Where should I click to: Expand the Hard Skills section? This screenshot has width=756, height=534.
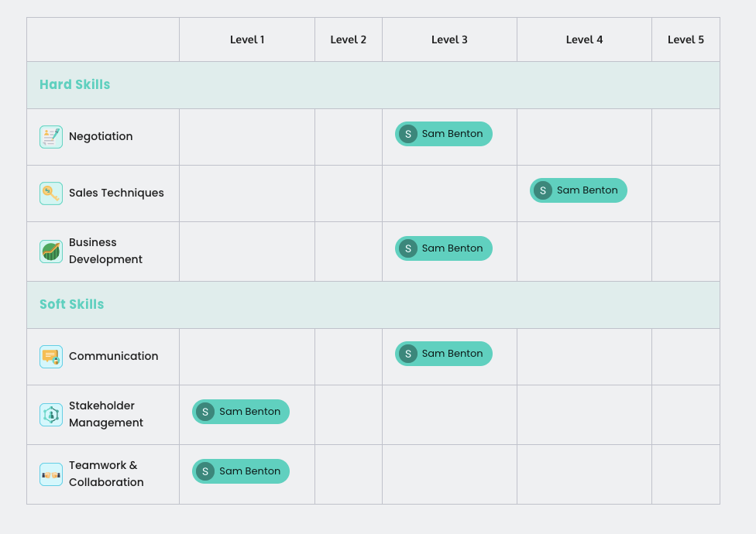(x=74, y=84)
